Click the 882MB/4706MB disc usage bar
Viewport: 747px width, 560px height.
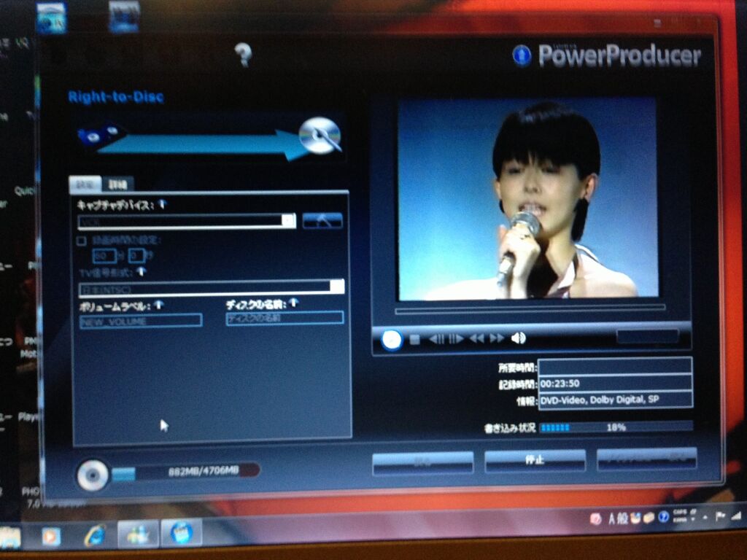186,472
